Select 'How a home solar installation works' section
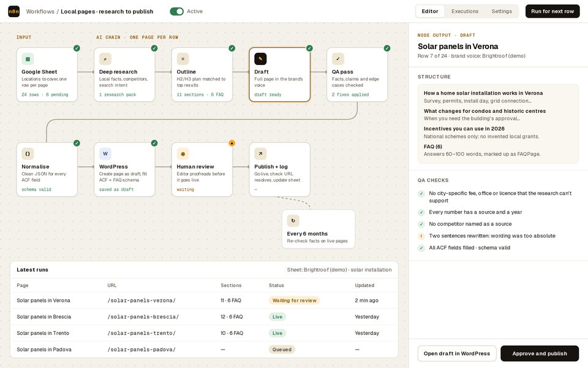The width and height of the screenshot is (588, 368). click(x=483, y=93)
